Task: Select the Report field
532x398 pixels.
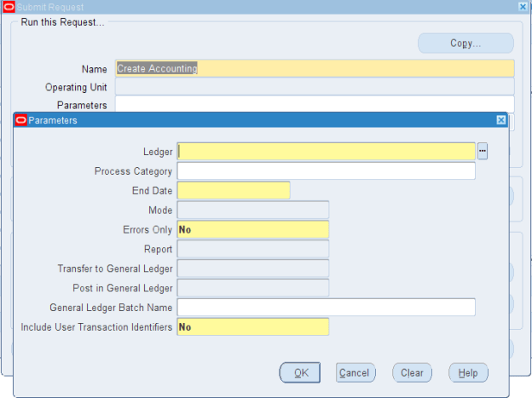Action: 252,250
